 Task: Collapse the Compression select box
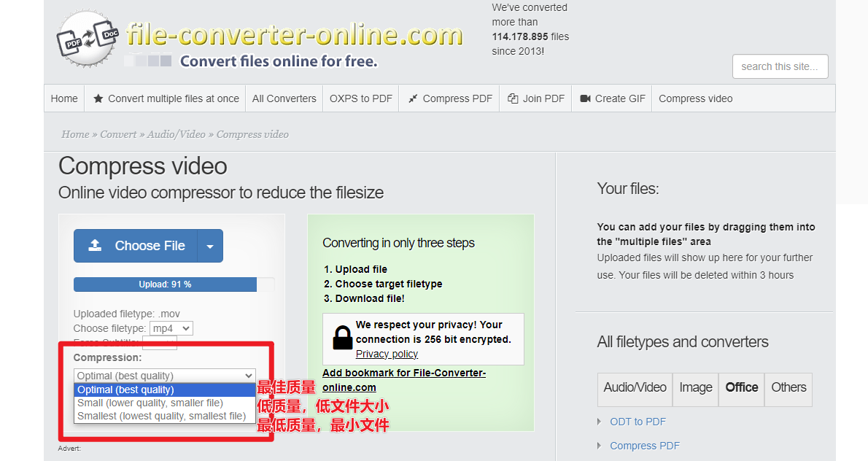[164, 376]
